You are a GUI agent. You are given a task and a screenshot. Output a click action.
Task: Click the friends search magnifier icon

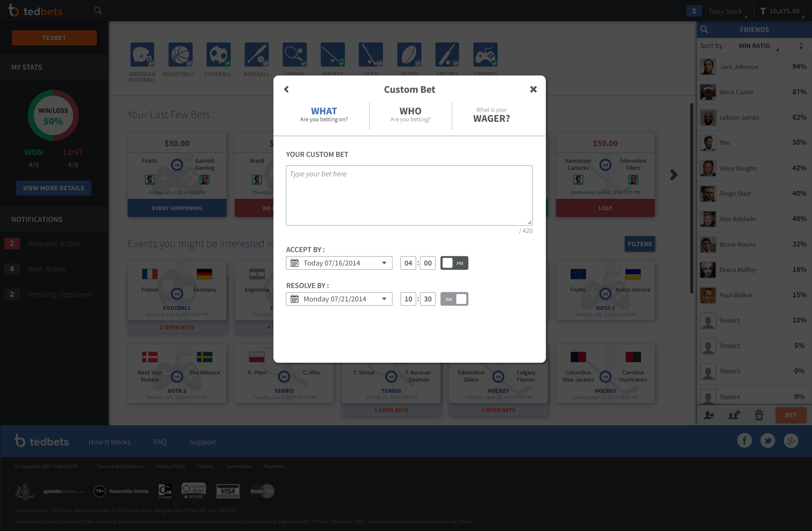(704, 30)
